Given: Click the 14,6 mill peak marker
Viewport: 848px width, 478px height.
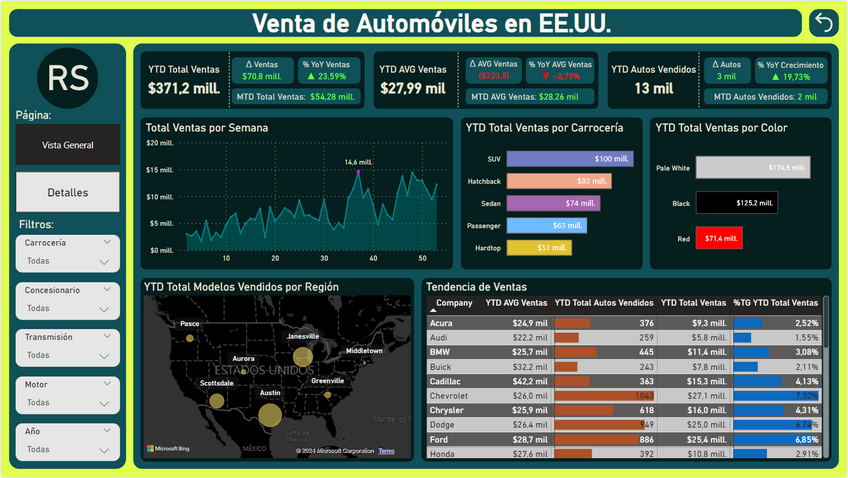Looking at the screenshot, I should click(358, 171).
